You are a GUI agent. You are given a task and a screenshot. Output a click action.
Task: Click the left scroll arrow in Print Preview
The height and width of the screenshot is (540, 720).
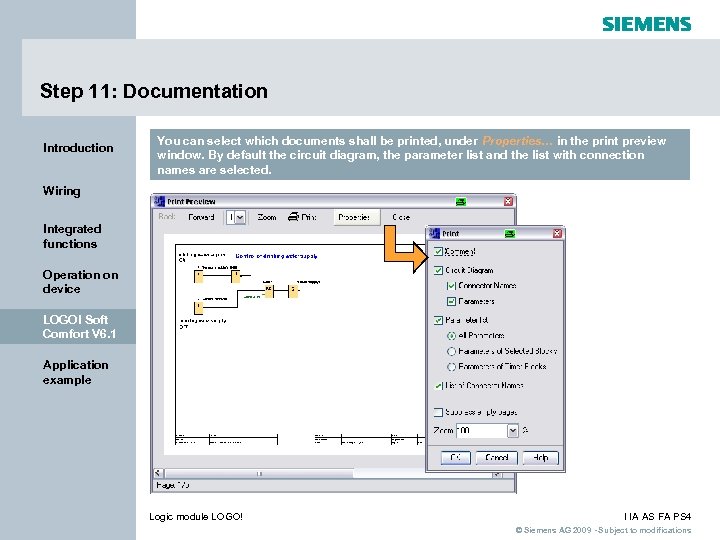(x=158, y=473)
